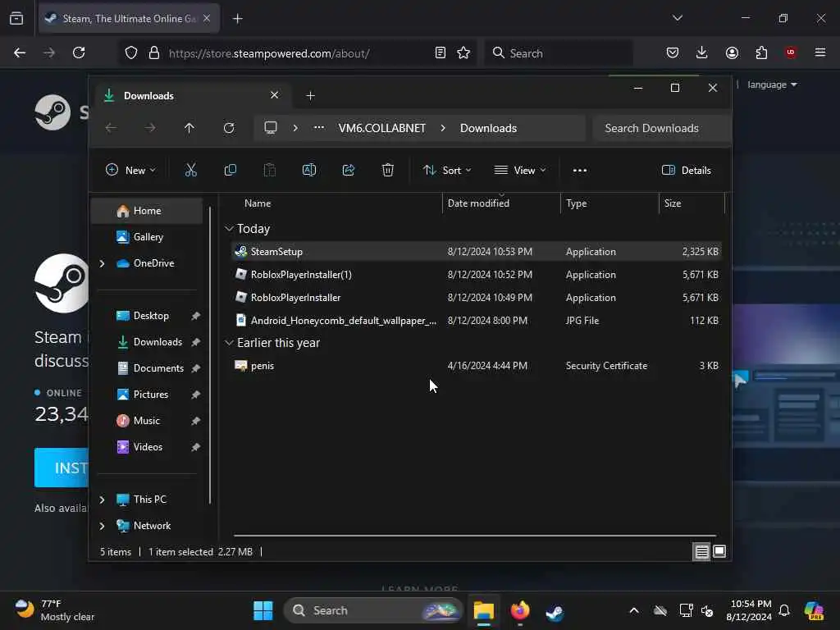Open the uBlock Origin extension icon
Screen dimensions: 840x630
point(791,52)
